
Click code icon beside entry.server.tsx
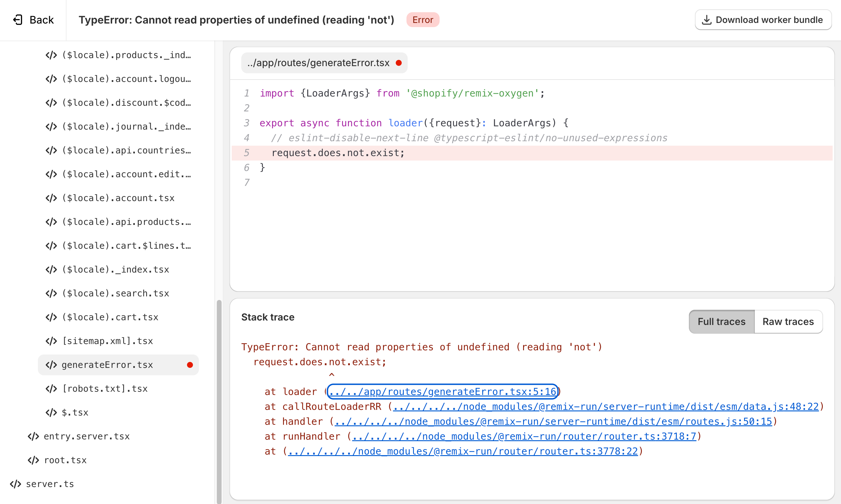[33, 436]
